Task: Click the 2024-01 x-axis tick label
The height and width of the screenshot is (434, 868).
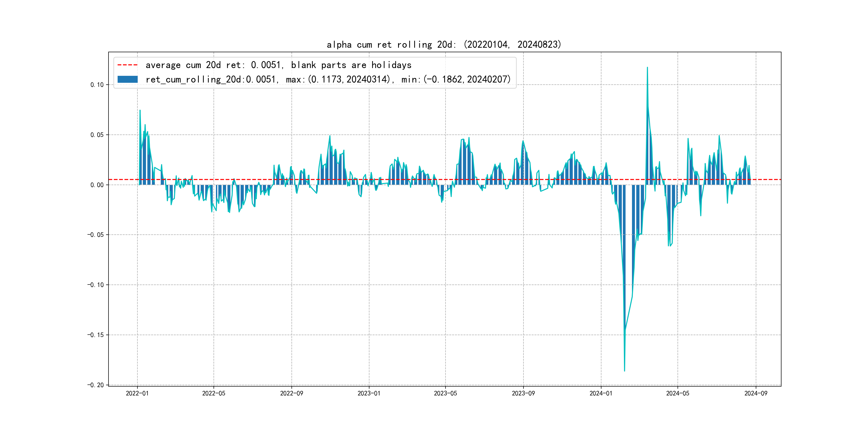Action: point(601,393)
